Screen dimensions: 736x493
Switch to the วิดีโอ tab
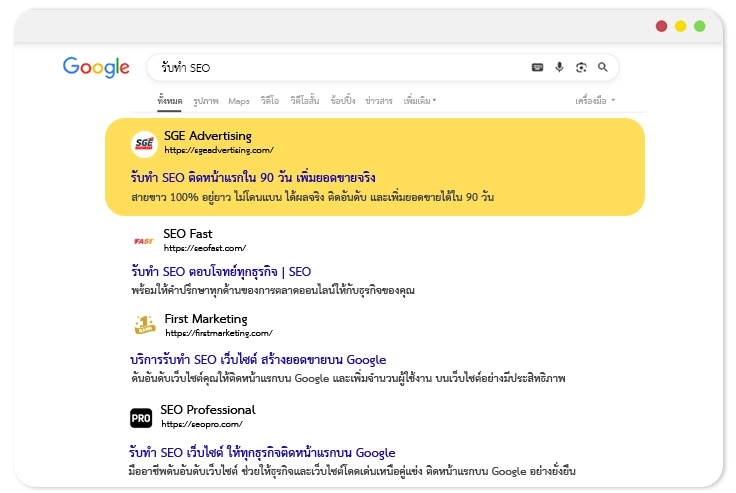[269, 101]
